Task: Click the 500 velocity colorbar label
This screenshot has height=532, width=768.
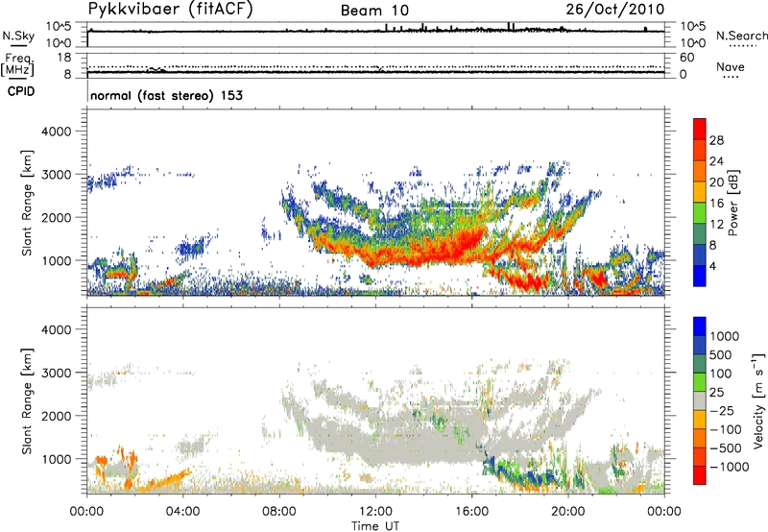Action: pos(720,354)
